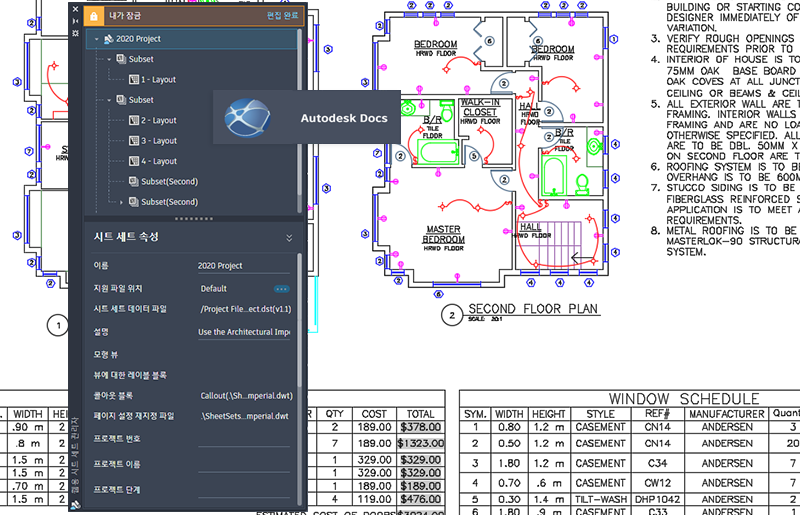This screenshot has width=800, height=515.
Task: Click the C34 reference cell
Action: pos(657,463)
